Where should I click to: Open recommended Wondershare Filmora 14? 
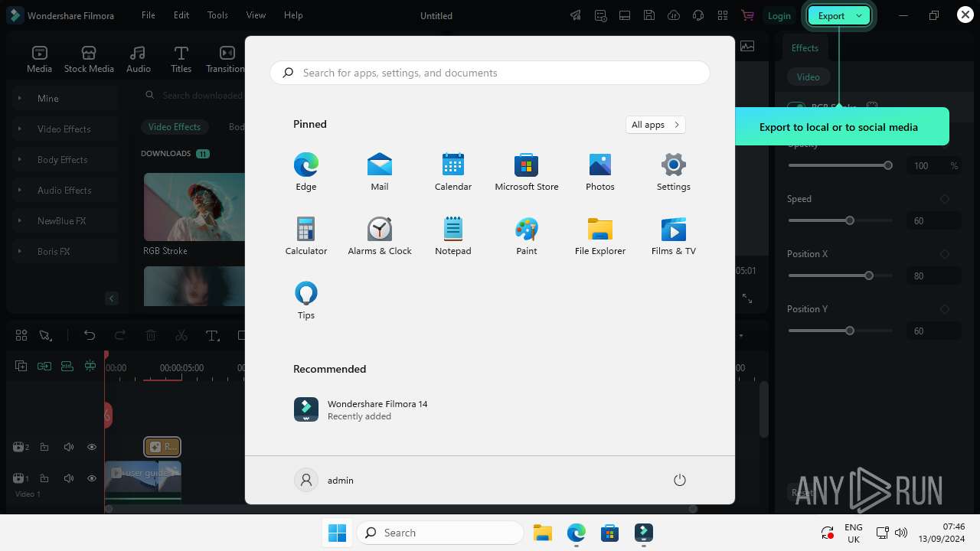click(361, 409)
